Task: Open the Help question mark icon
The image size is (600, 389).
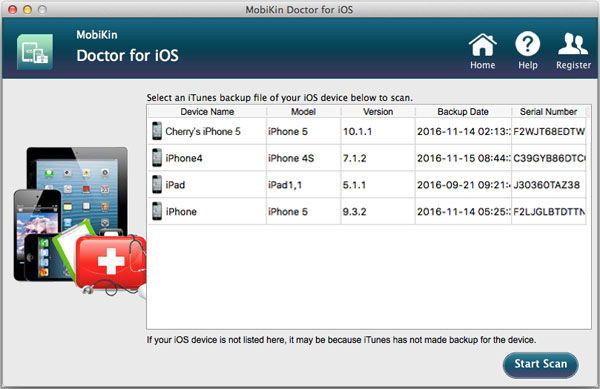Action: point(528,44)
